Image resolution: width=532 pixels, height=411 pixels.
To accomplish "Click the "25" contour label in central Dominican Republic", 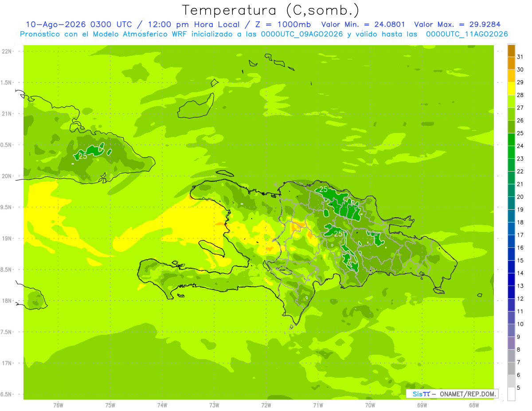I will click(x=338, y=233).
